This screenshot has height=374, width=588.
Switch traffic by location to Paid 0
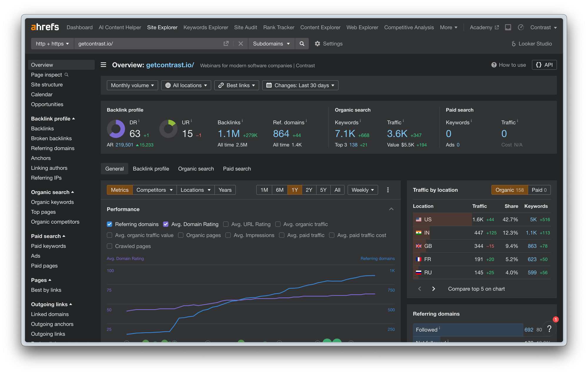539,190
